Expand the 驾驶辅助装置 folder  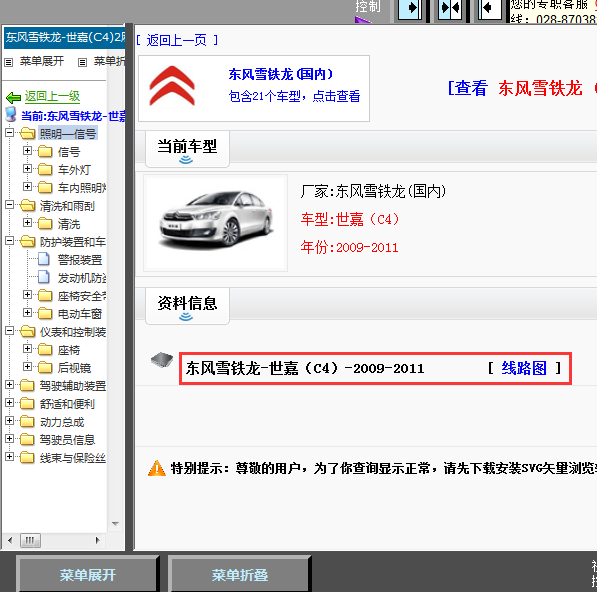coord(10,385)
